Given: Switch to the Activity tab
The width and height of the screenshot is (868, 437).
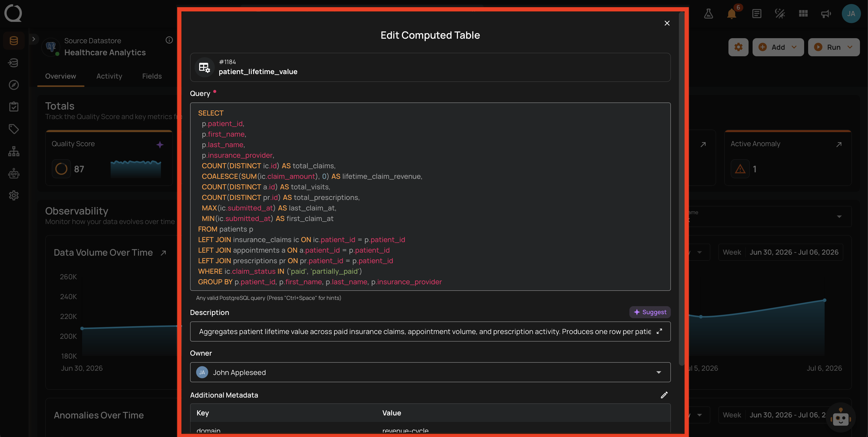Looking at the screenshot, I should click(109, 76).
